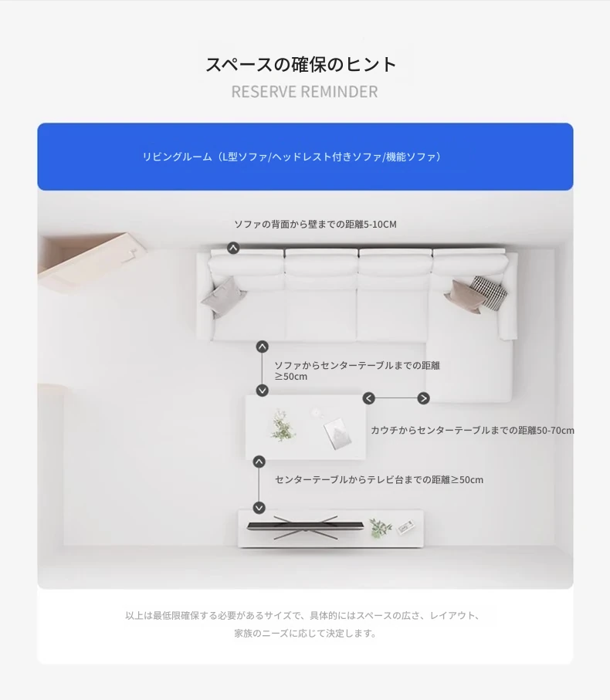Viewport: 610px width, 700px height.
Task: Click the TV on the TV stand
Action: (305, 527)
